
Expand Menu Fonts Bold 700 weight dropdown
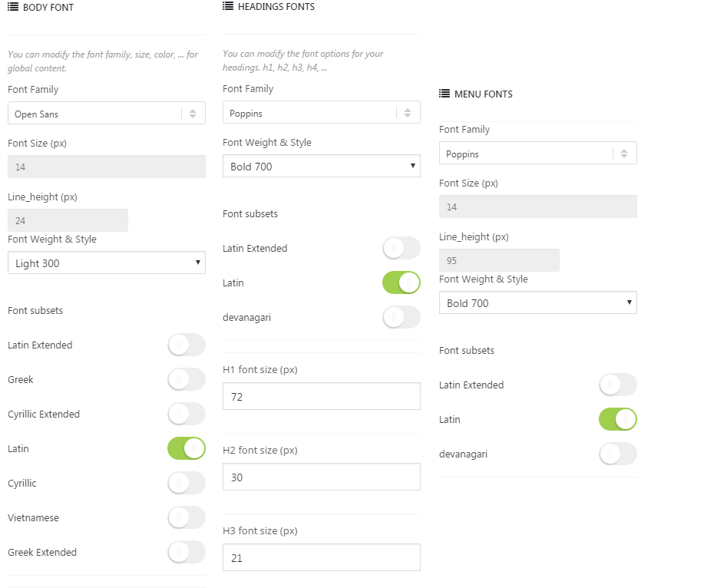tap(537, 303)
